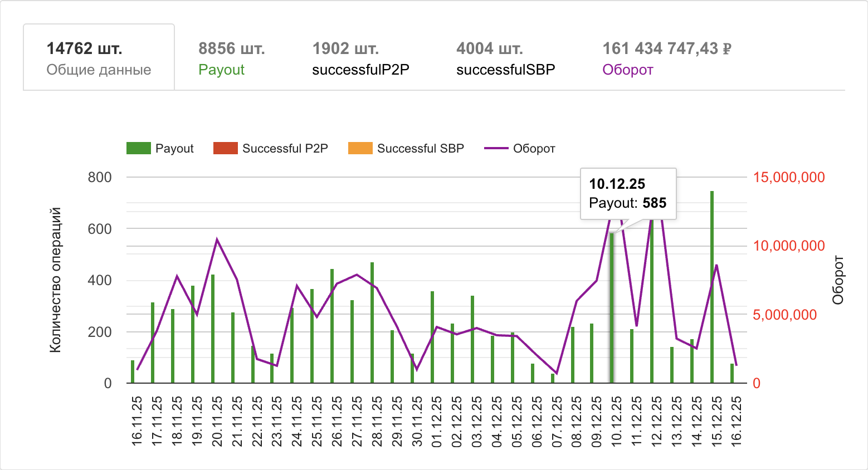Switch to the purple Оборот tab
Image resolution: width=868 pixels, height=470 pixels.
tap(666, 58)
